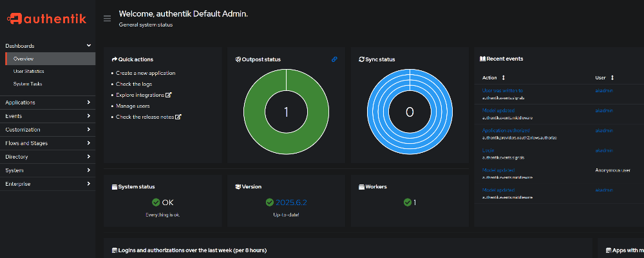
Task: Click Create a new application
Action: 146,74
